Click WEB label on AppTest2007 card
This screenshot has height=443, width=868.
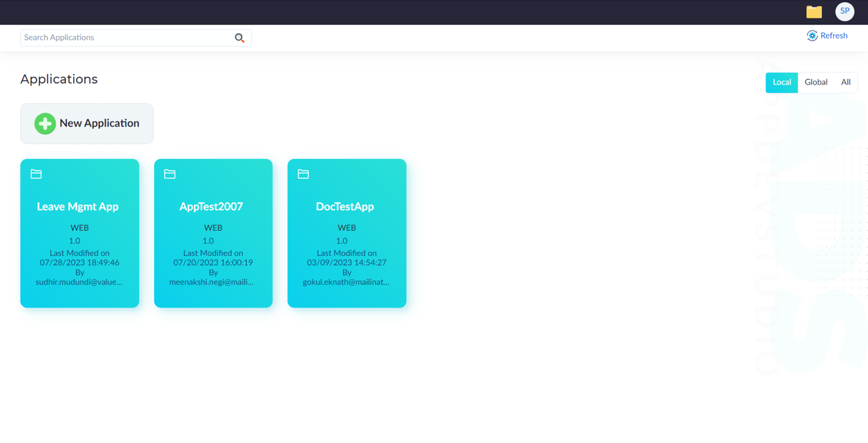point(213,228)
